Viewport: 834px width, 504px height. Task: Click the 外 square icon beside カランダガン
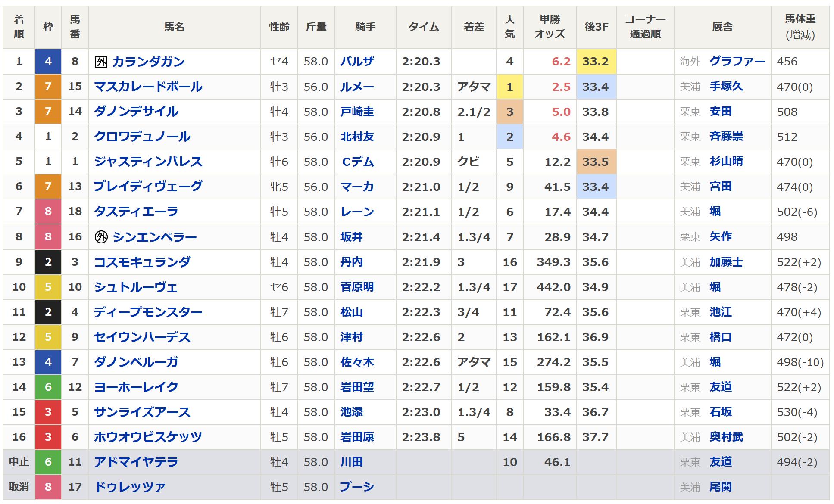pos(101,62)
